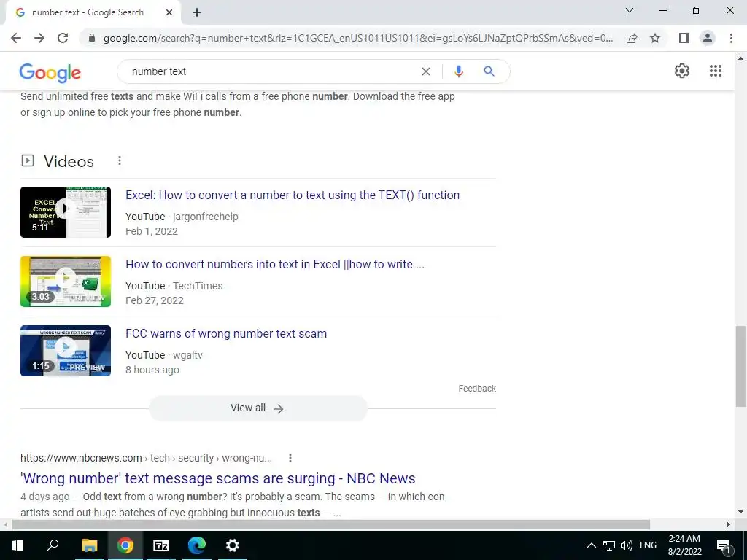Play the wgaltv video thumbnail
The height and width of the screenshot is (560, 747).
(66, 351)
